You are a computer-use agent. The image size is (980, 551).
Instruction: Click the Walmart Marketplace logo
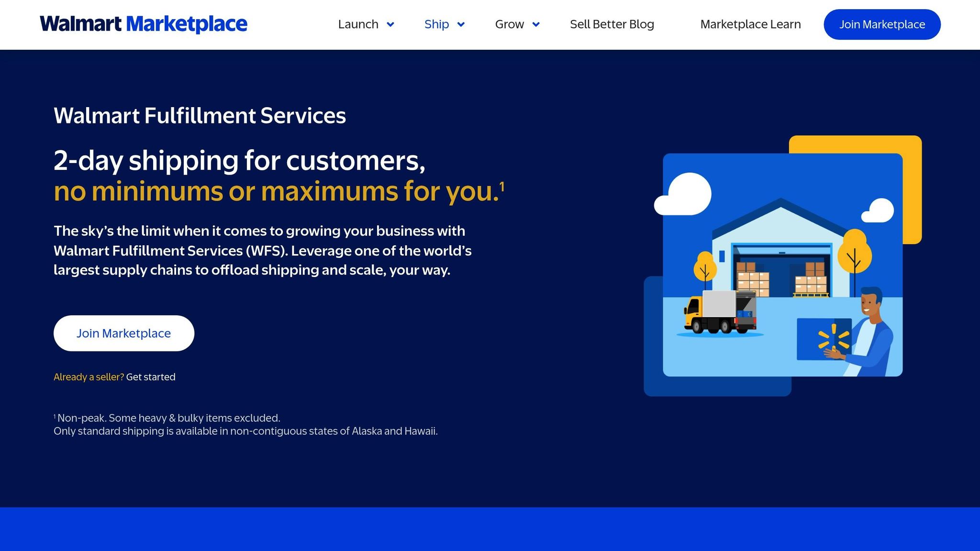click(x=144, y=24)
